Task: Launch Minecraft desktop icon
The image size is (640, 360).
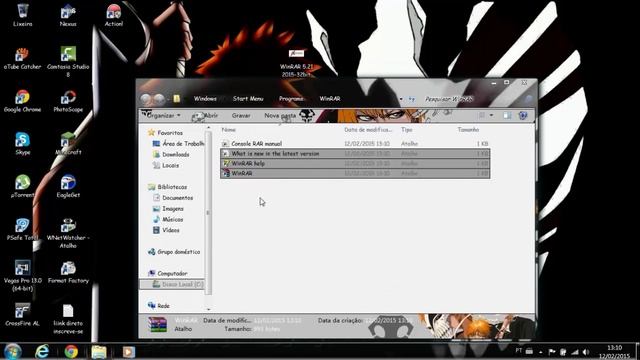Action: [68, 144]
